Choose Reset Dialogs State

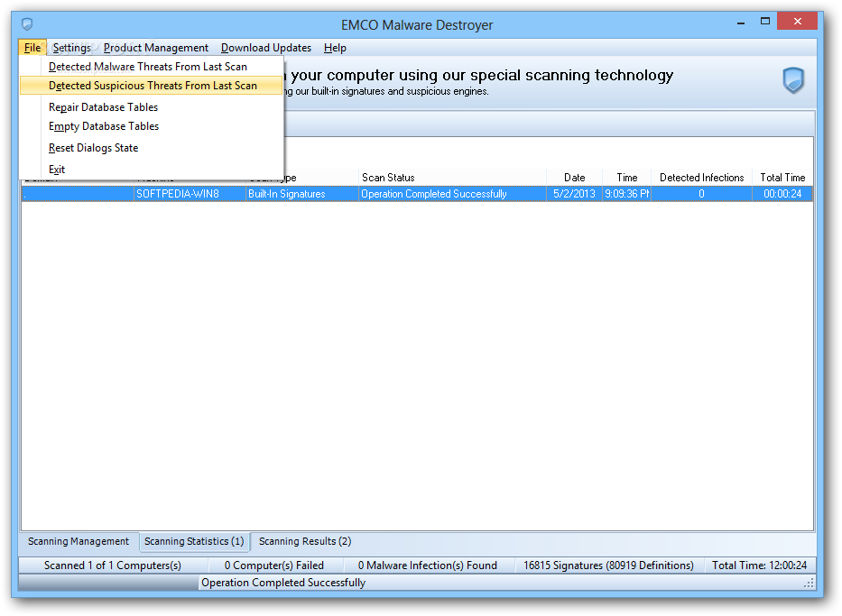(x=152, y=148)
